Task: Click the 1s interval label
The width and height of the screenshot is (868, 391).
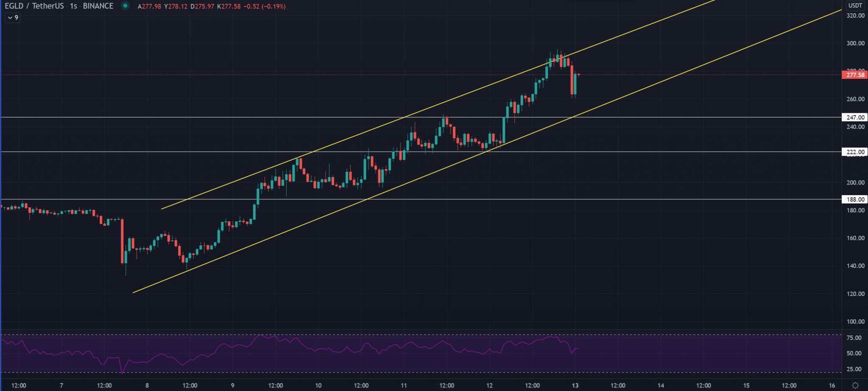Action: (73, 6)
